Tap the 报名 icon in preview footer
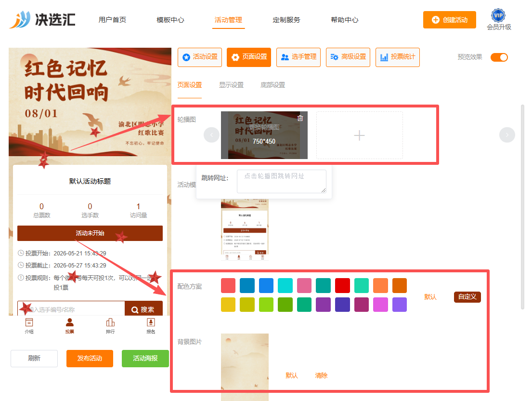This screenshot has height=401, width=532. [x=151, y=326]
